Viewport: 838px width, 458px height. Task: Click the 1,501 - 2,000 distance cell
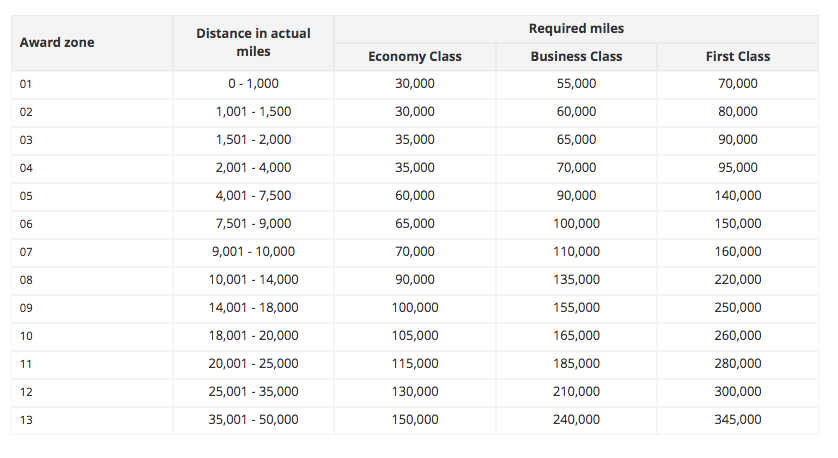[253, 140]
